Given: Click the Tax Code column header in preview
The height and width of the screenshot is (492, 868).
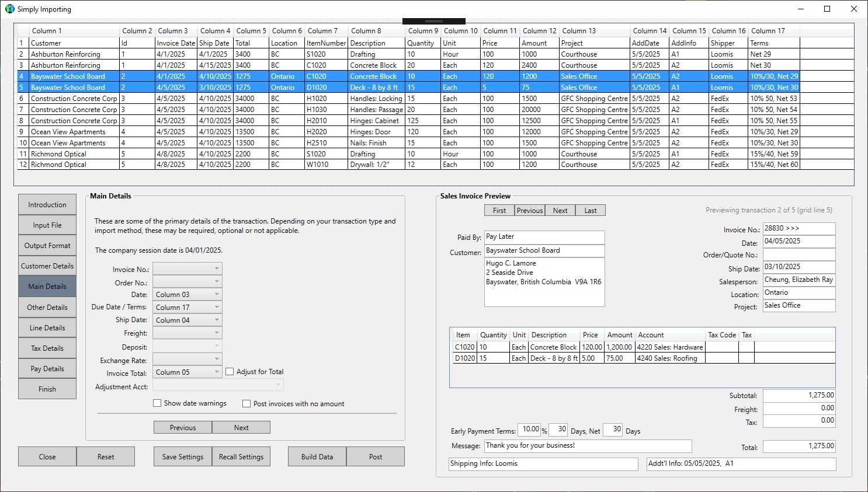Looking at the screenshot, I should (722, 335).
